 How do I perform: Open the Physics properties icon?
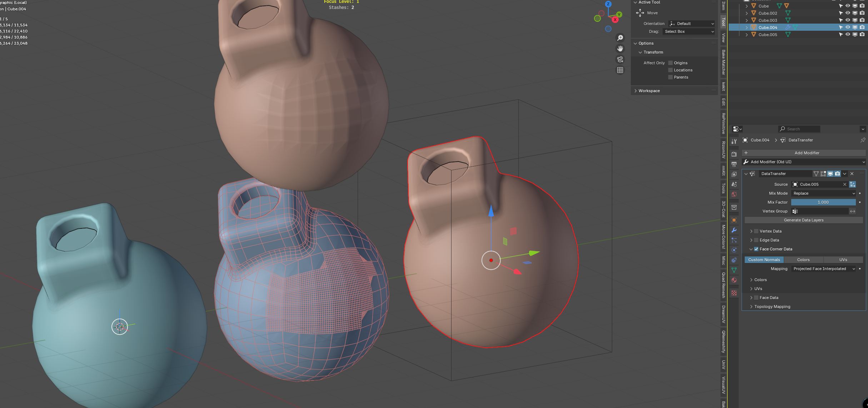pos(734,250)
